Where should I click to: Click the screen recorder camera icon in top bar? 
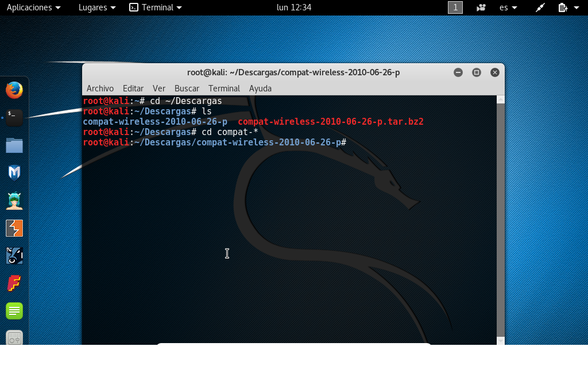(481, 7)
